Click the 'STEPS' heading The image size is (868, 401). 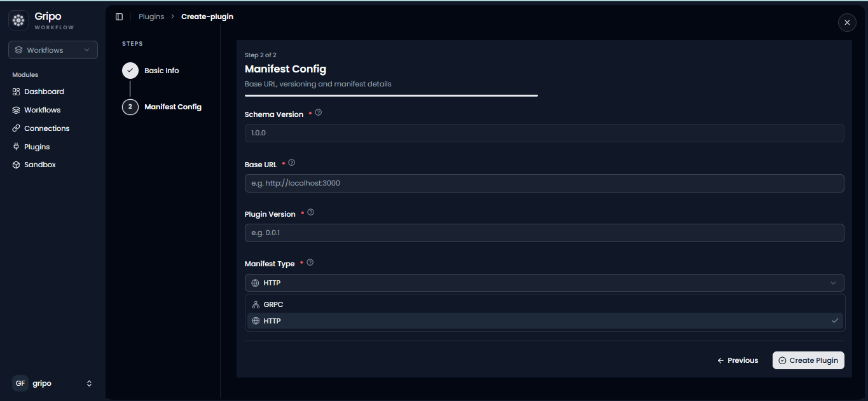tap(132, 44)
